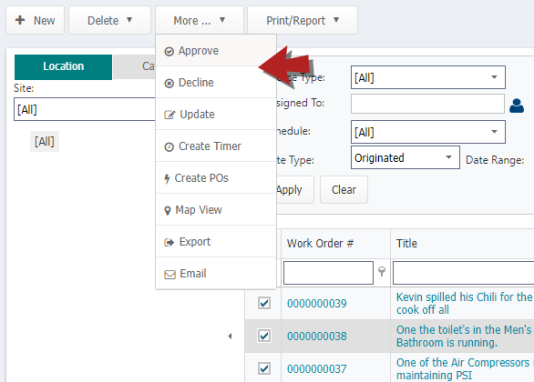Select Create Timer menu entry

[216, 146]
